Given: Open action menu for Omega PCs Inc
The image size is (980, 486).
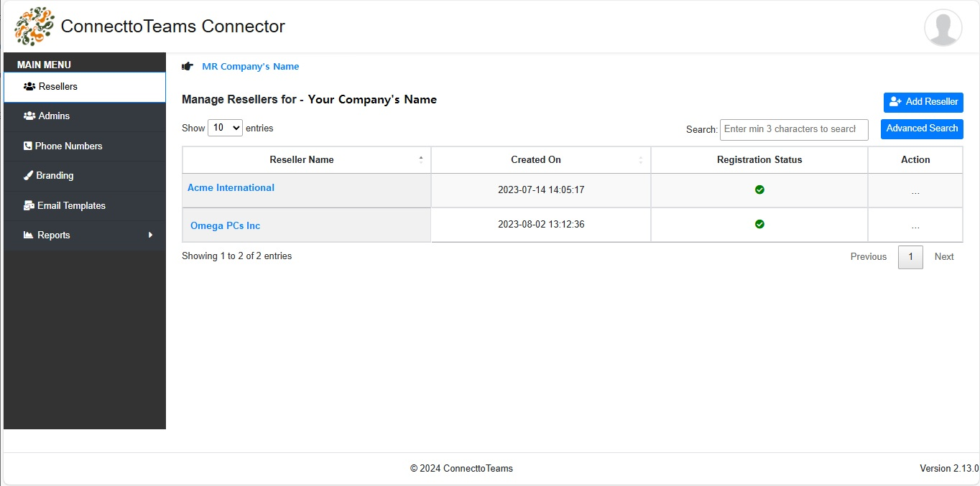Looking at the screenshot, I should coord(915,226).
